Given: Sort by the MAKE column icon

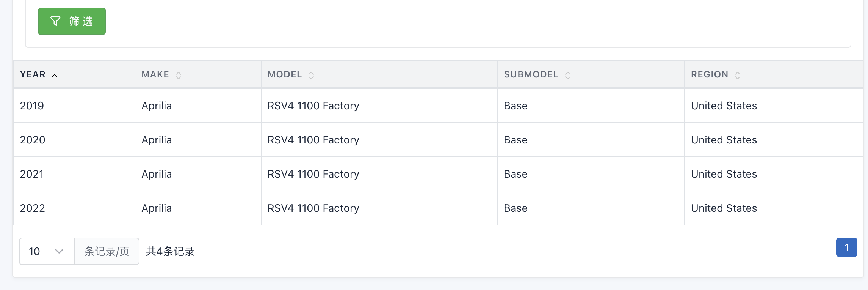Looking at the screenshot, I should tap(179, 75).
